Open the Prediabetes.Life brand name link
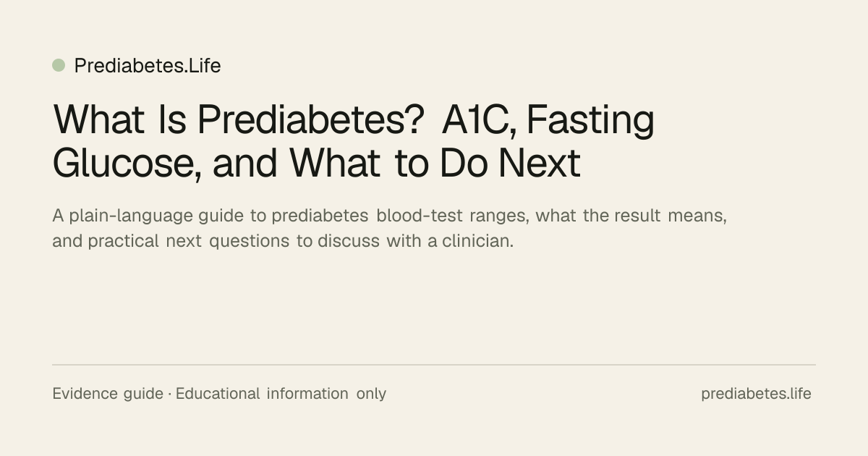868x456 pixels. point(148,66)
